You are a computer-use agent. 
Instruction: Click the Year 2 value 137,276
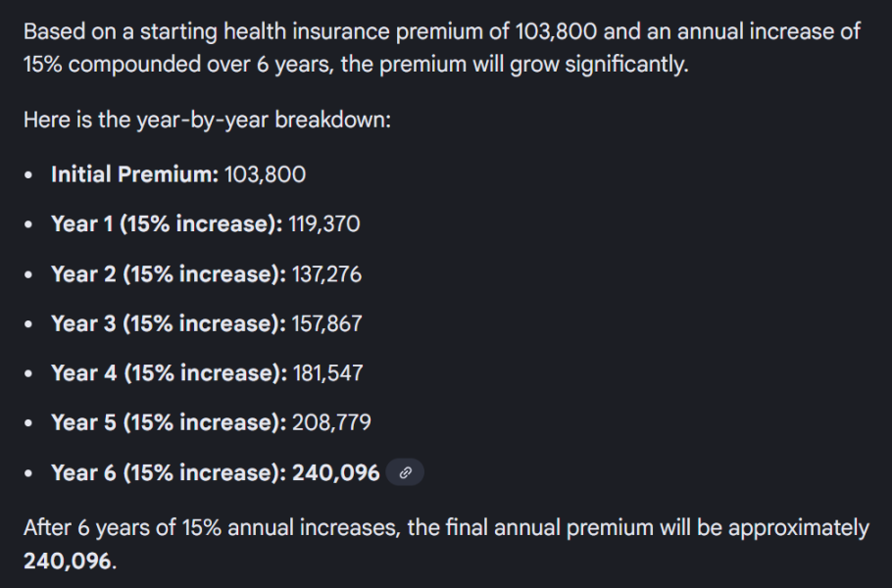(326, 274)
